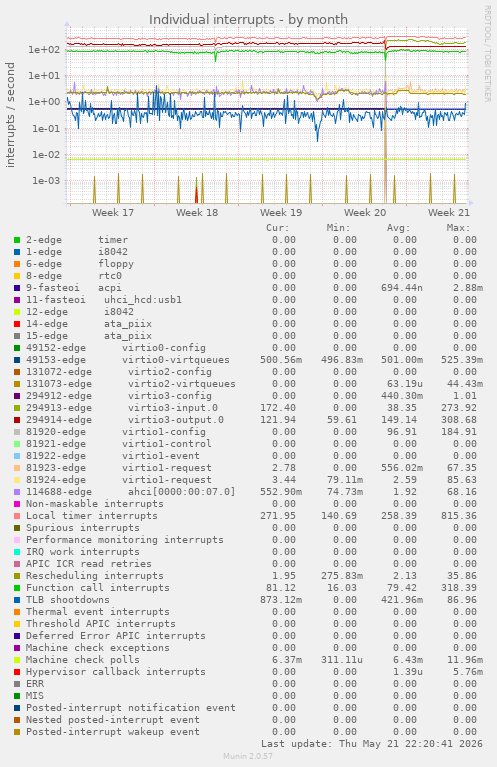Click the graph title Individual interrupts - by month

248,20
